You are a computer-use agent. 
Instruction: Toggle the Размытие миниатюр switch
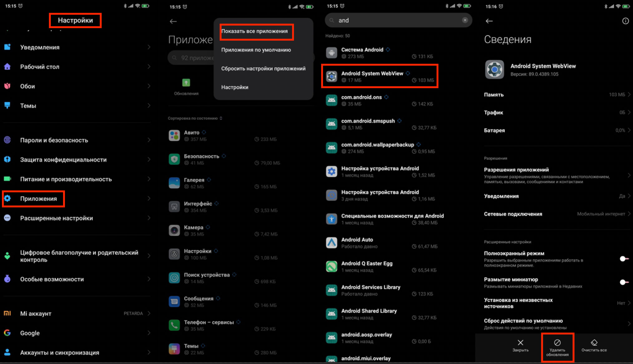[624, 282]
